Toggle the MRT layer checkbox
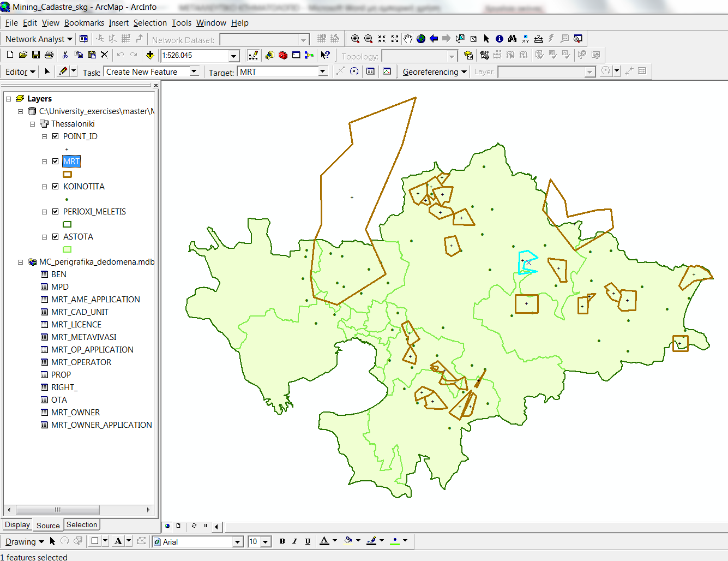Screen dimensions: 728x561 coord(56,162)
